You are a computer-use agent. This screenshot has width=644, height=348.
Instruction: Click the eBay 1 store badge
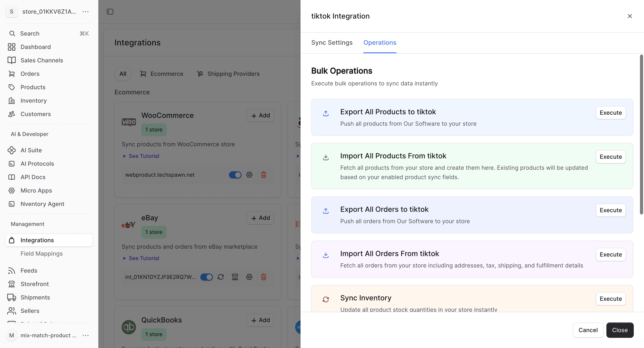154,232
